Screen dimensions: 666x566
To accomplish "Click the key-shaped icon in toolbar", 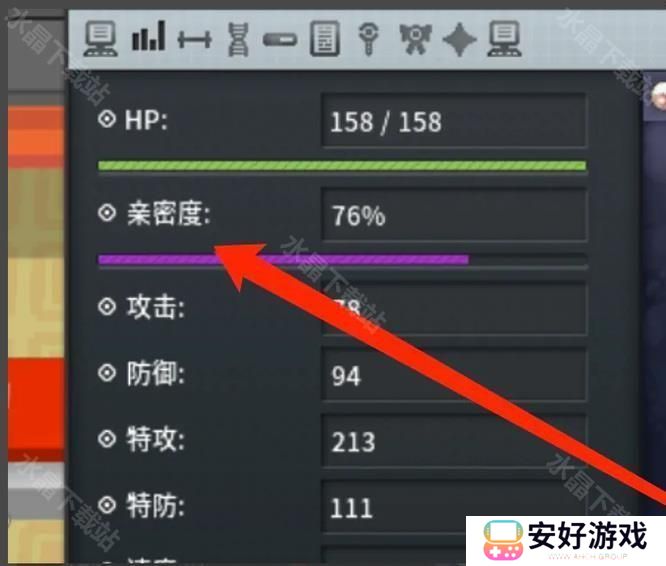I will click(x=368, y=39).
